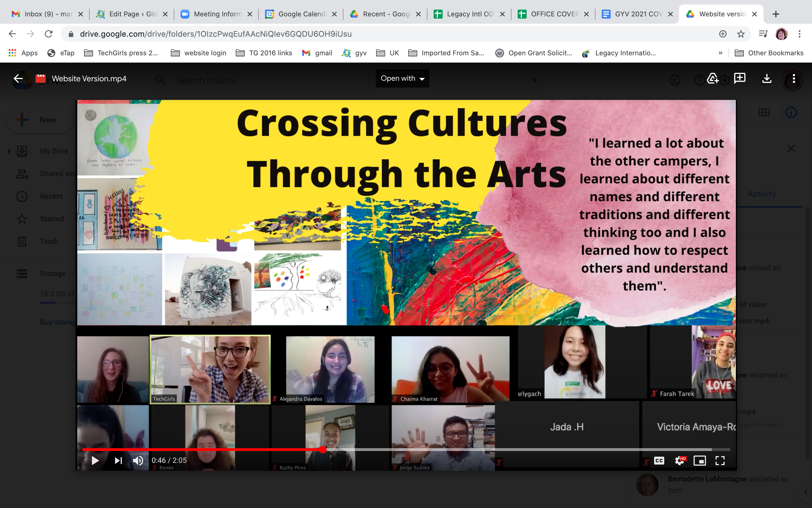Open Apps bookmarks shortcut
This screenshot has width=812, height=508.
pos(23,53)
